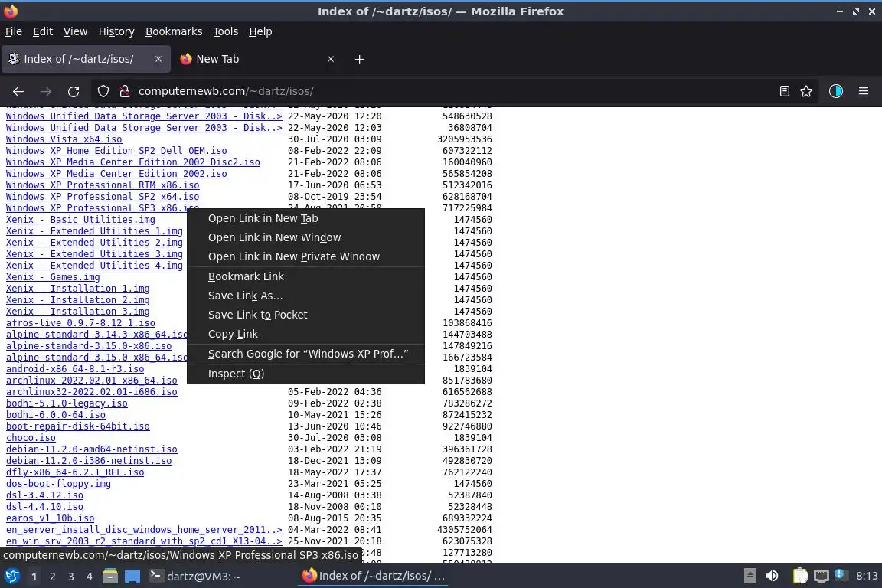Click the forward navigation arrow
Screen dimensions: 882x588
46,91
